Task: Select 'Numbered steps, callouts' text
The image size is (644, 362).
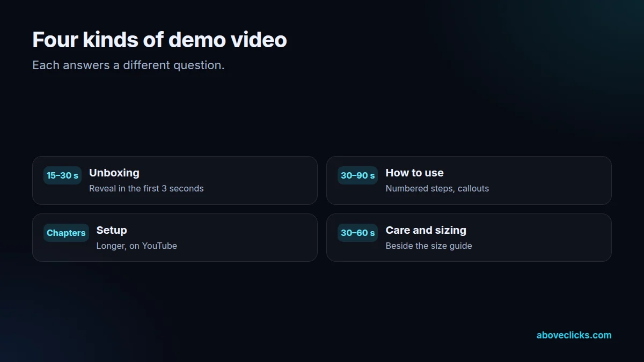Action: tap(437, 188)
